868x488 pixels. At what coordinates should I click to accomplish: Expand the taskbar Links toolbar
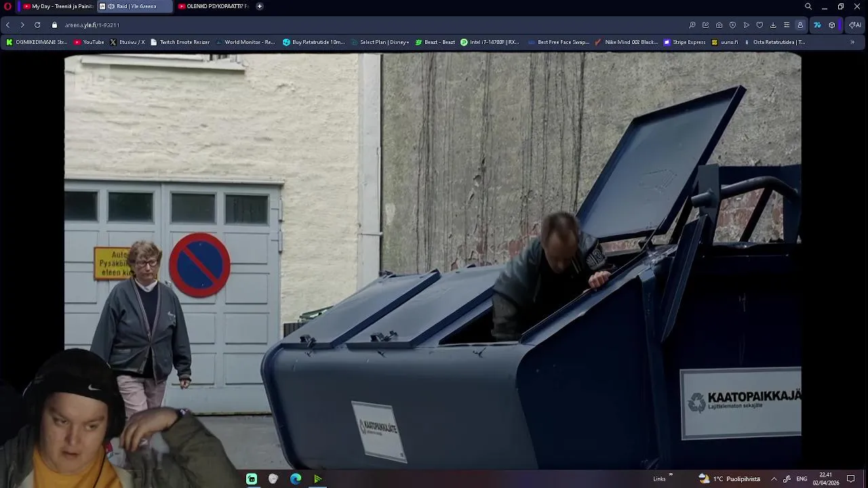click(x=671, y=475)
